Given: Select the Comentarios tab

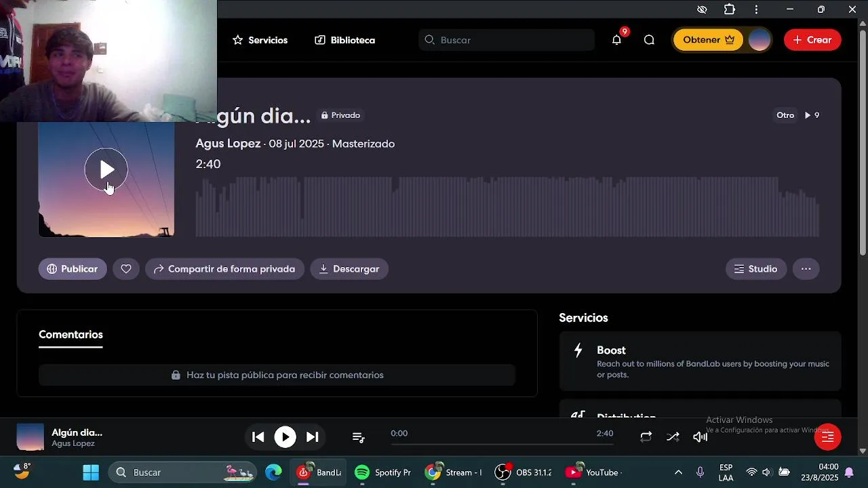Looking at the screenshot, I should pos(71,335).
